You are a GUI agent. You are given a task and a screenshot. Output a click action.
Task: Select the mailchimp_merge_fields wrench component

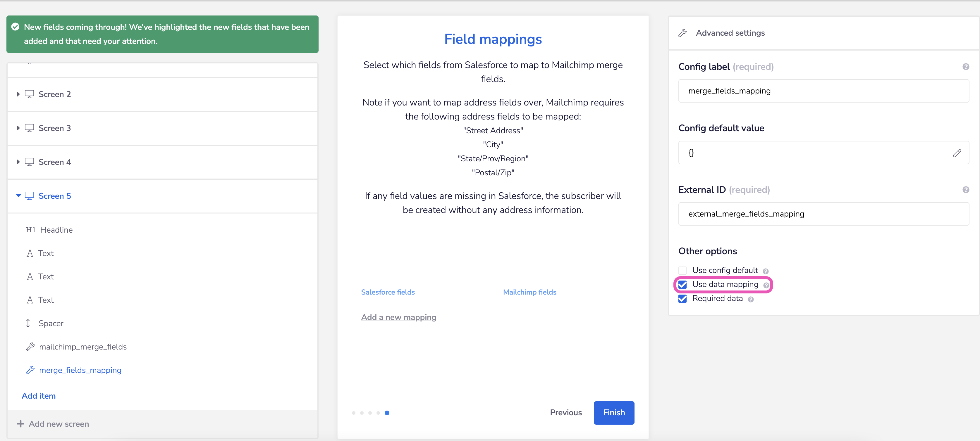click(x=83, y=346)
